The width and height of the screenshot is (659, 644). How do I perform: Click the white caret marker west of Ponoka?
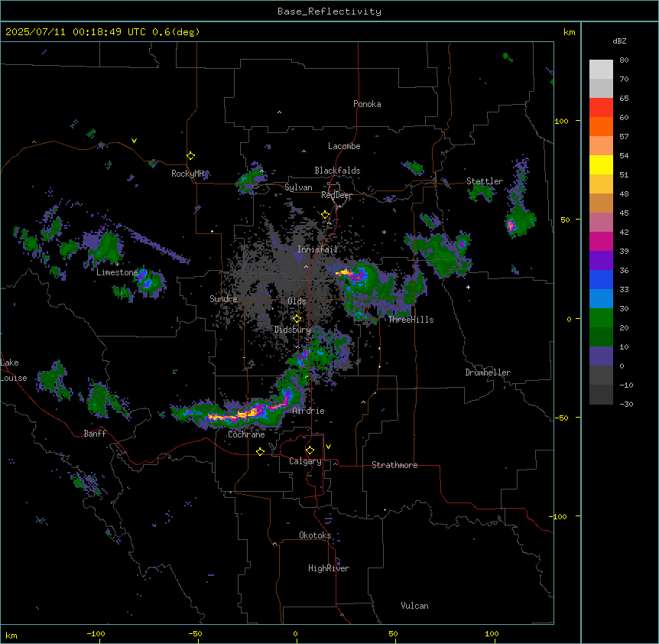(279, 112)
